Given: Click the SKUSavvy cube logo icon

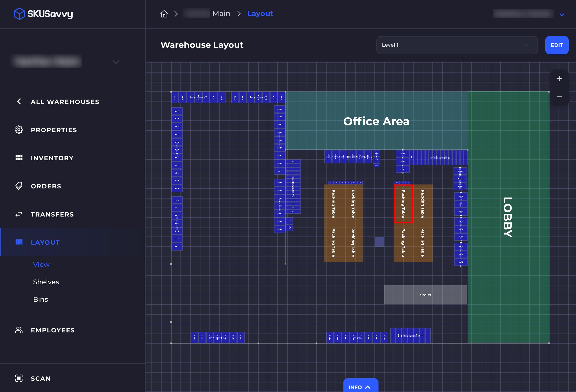Looking at the screenshot, I should click(x=19, y=14).
